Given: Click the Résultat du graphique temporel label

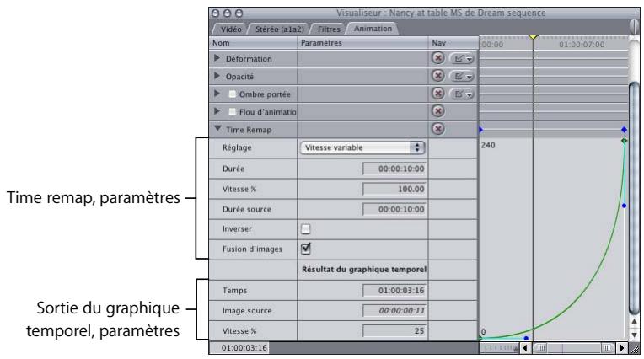Looking at the screenshot, I should pyautogui.click(x=364, y=270).
